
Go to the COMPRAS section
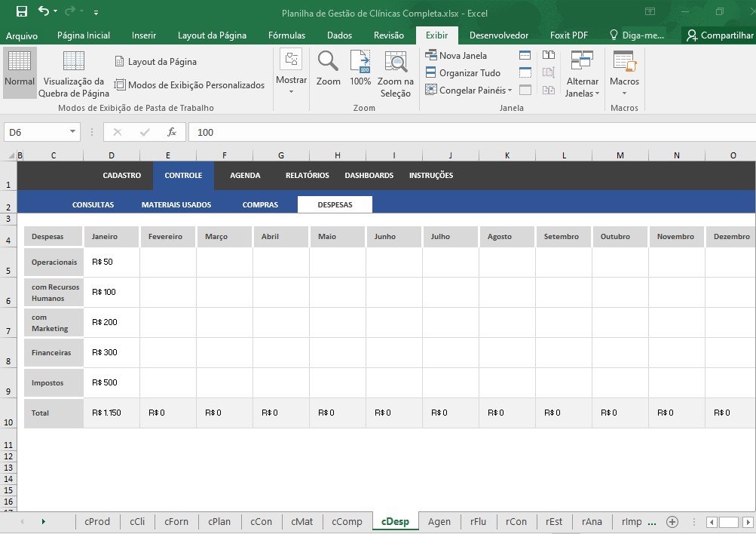pyautogui.click(x=260, y=204)
